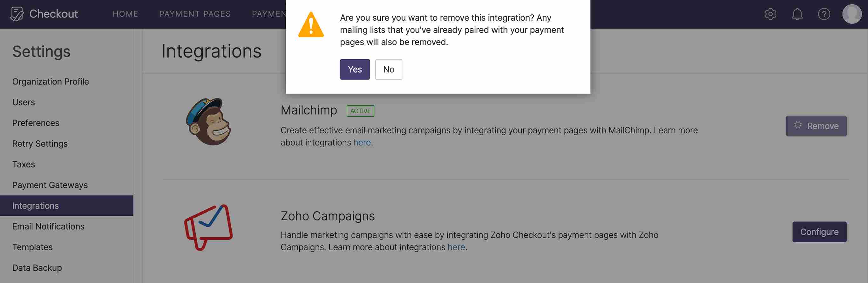Open the user profile avatar
This screenshot has width=868, height=283.
(x=851, y=14)
